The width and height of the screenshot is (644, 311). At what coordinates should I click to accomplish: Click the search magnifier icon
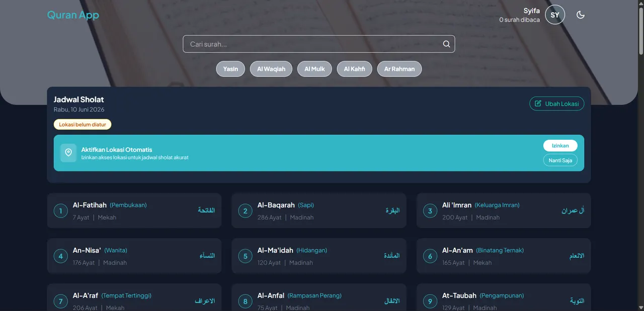click(x=446, y=44)
